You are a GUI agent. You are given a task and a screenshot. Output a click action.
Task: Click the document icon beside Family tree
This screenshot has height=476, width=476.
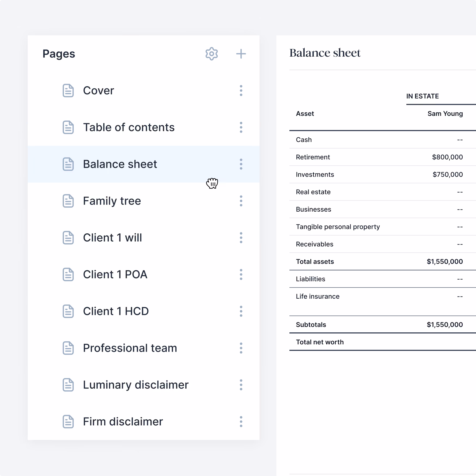click(68, 201)
